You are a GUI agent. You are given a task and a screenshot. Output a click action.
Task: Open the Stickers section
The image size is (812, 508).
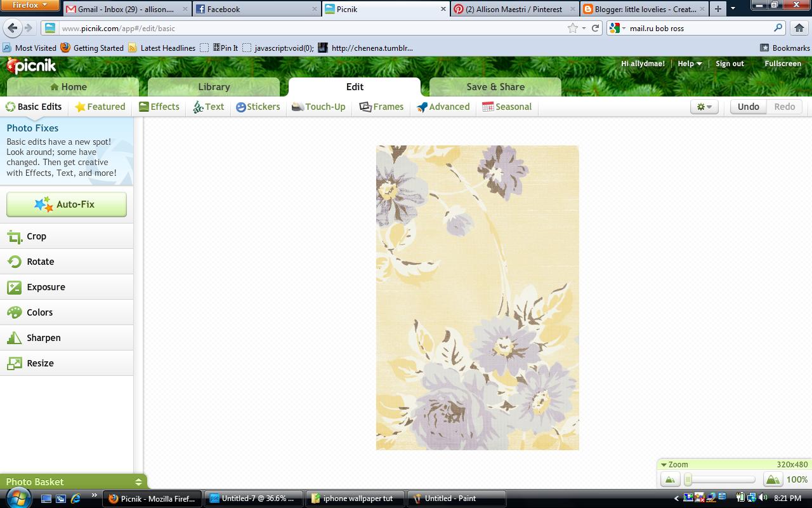pos(258,107)
